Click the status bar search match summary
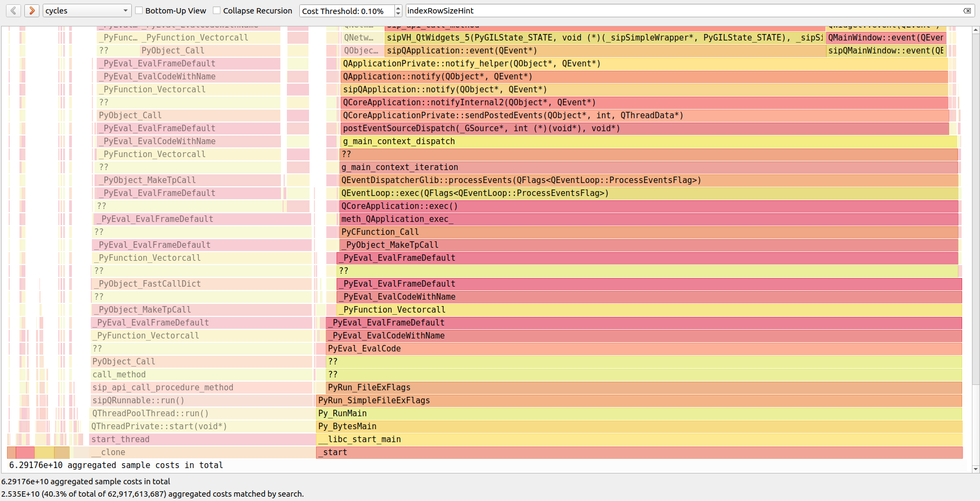This screenshot has height=501, width=980. point(152,494)
